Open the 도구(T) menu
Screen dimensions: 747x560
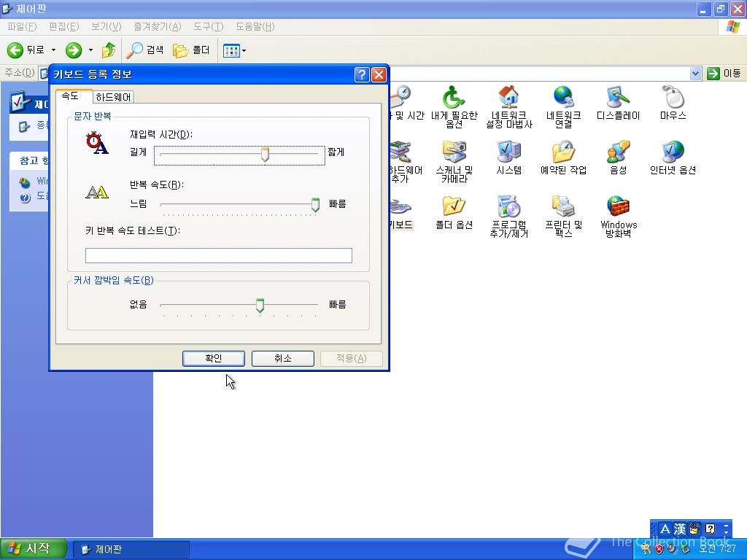208,27
